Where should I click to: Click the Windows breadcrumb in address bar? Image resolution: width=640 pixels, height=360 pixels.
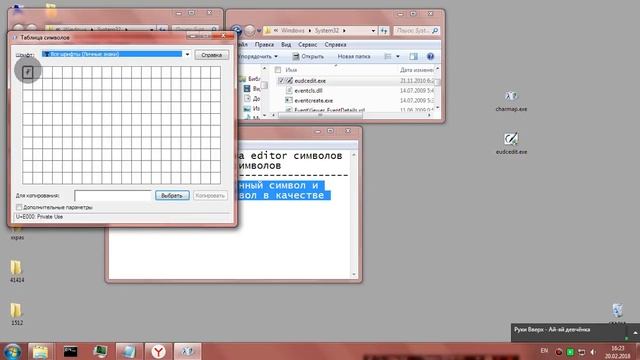[x=293, y=31]
